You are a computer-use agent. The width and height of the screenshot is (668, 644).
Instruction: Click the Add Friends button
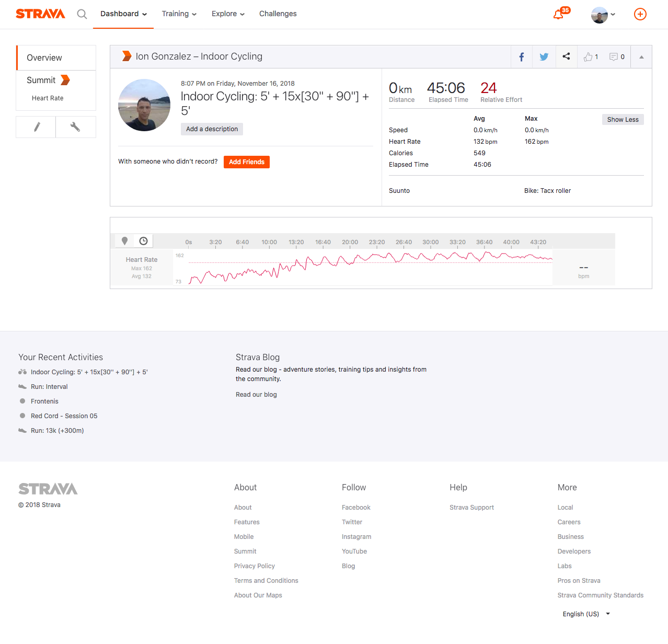[247, 162]
